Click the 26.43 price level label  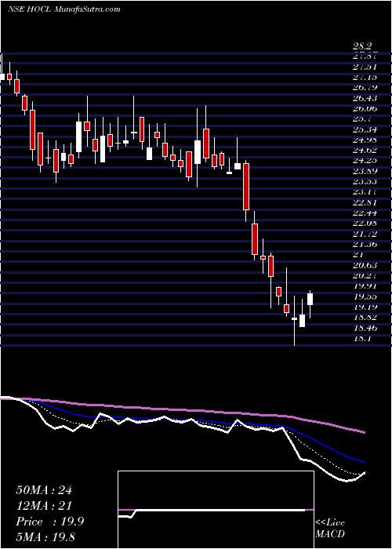click(365, 98)
